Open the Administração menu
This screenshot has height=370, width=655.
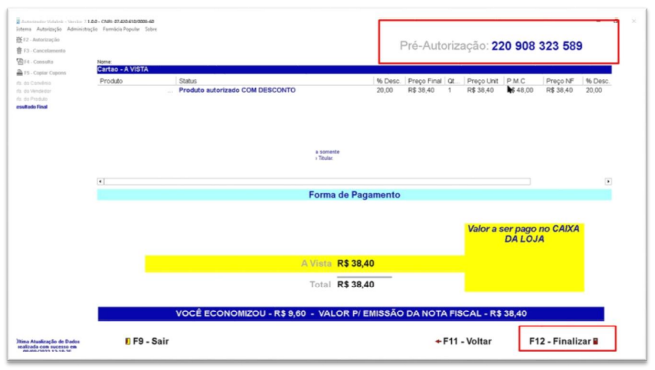coord(82,29)
